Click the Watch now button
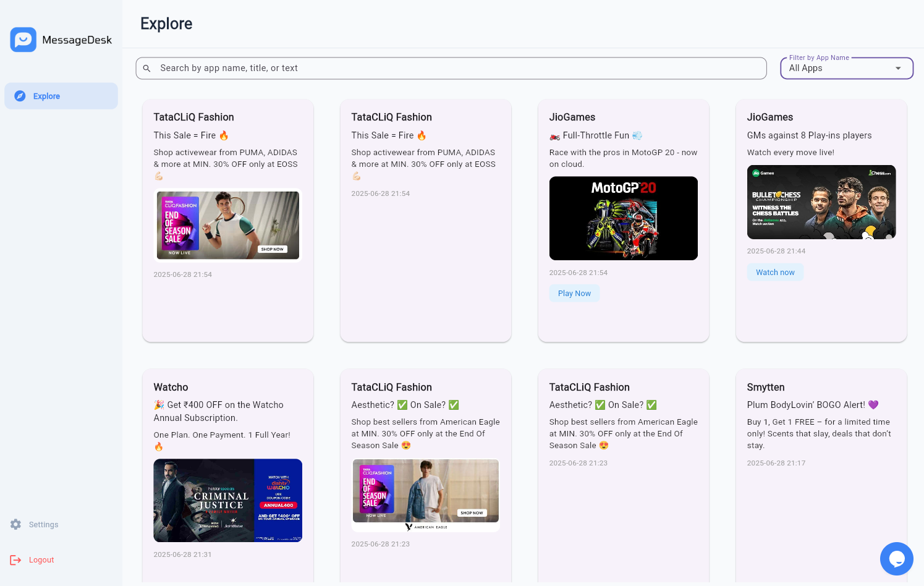 (775, 272)
